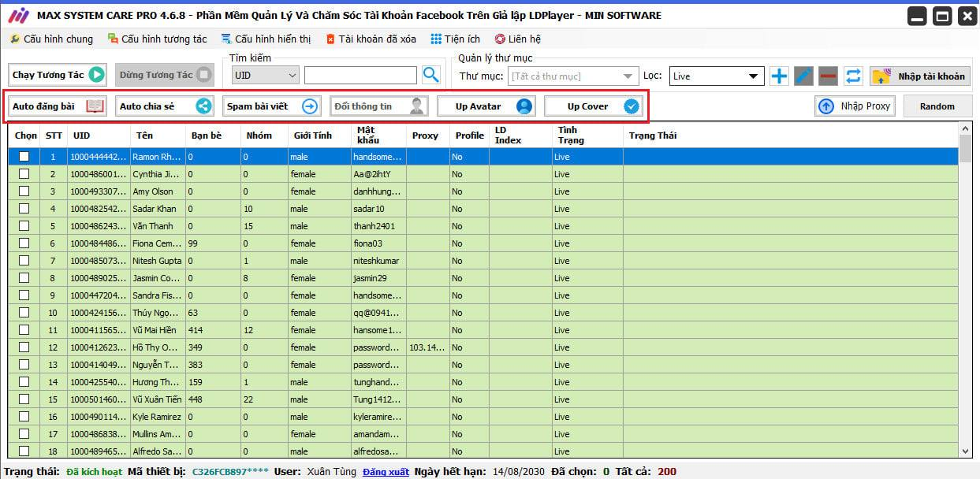This screenshot has width=980, height=479.
Task: Click the blue refresh arrows icon
Action: [853, 76]
